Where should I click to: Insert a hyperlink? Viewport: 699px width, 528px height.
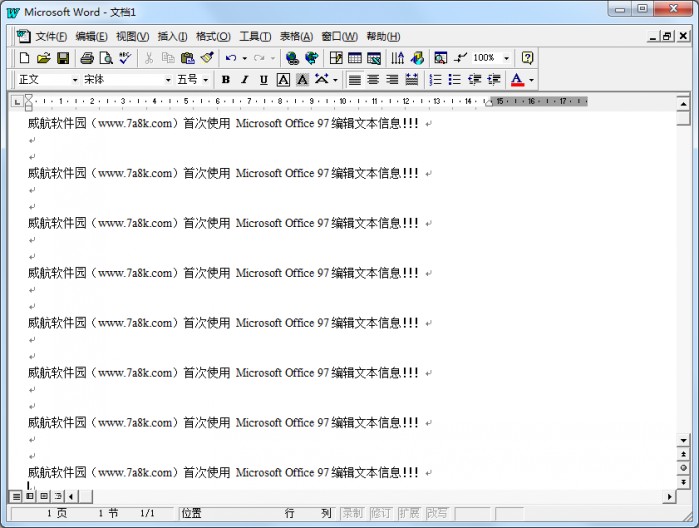[x=292, y=58]
